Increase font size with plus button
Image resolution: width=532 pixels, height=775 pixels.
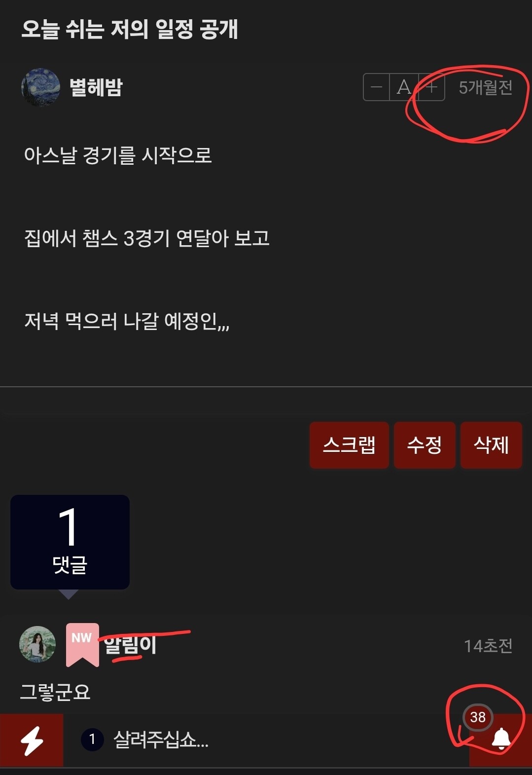pyautogui.click(x=431, y=87)
